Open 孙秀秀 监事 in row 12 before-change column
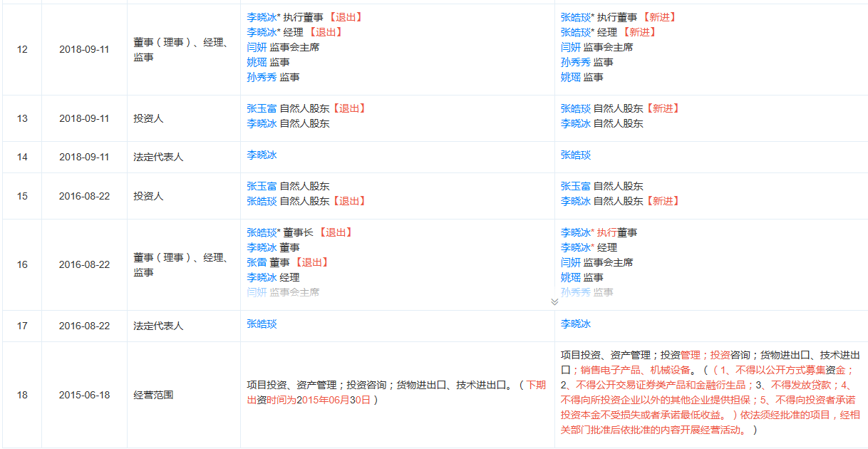Screen dimensions: 868x449 pyautogui.click(x=262, y=77)
